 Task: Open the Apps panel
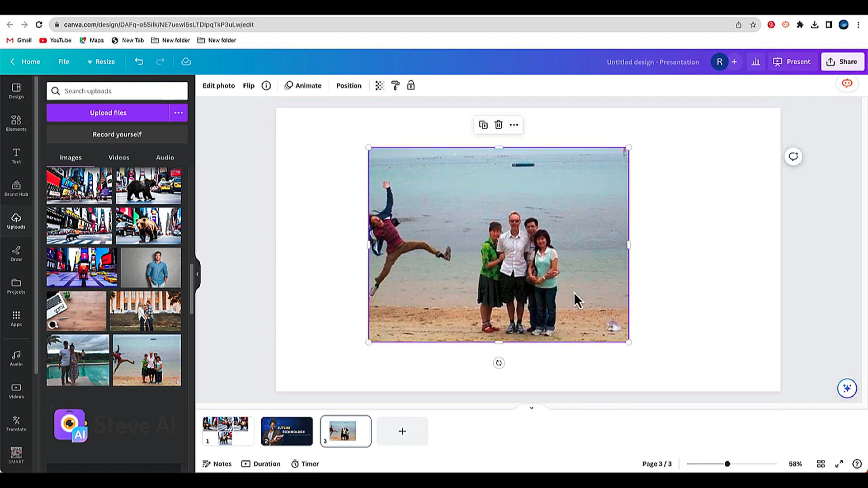[x=16, y=319]
